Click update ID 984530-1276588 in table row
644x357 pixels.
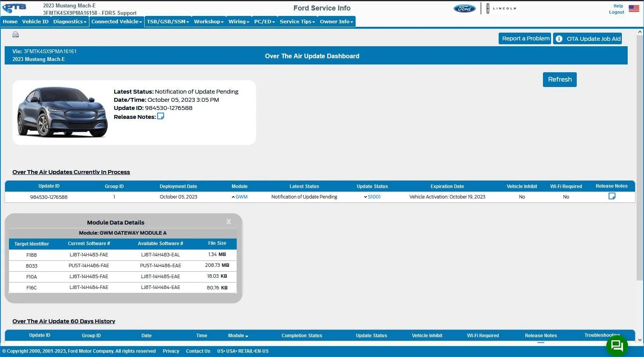(49, 197)
